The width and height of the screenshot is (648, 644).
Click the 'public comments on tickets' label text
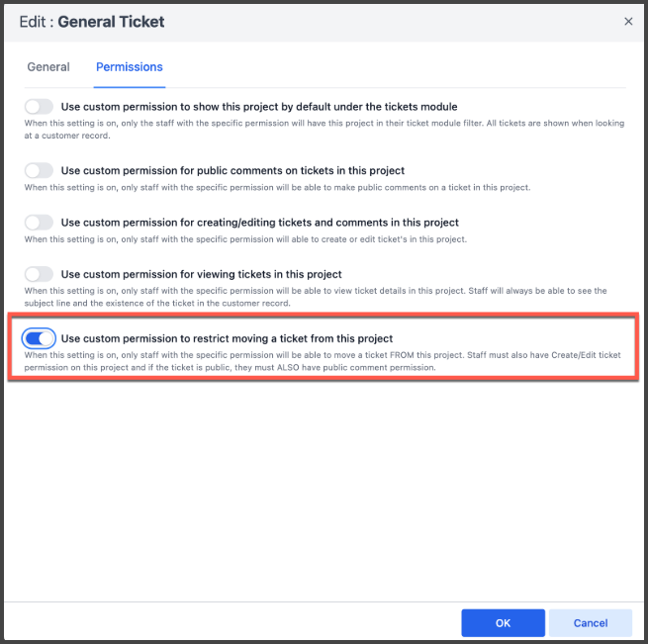tap(232, 171)
